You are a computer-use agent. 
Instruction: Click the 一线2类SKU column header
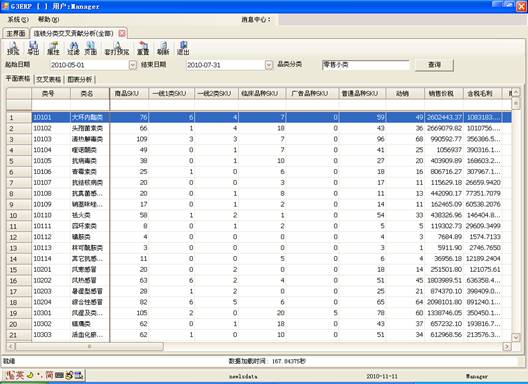[216, 93]
